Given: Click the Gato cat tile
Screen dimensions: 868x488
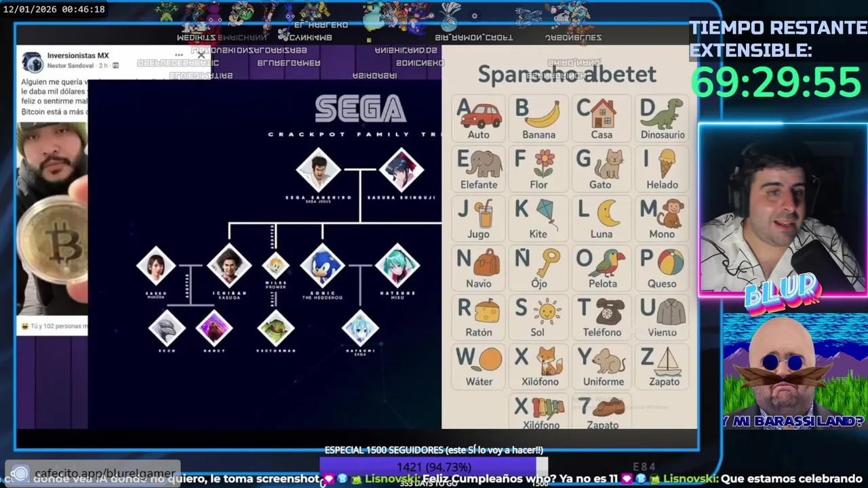Looking at the screenshot, I should 601,169.
